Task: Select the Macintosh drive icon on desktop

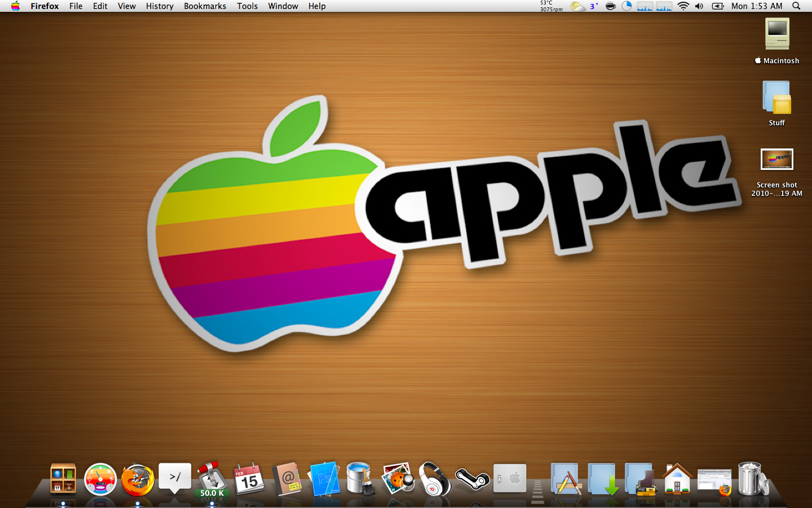Action: pos(777,34)
